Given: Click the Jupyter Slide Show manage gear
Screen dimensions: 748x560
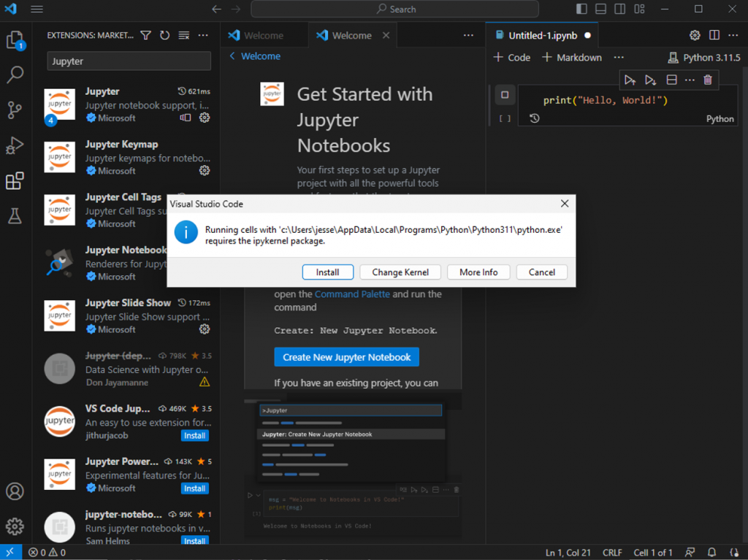Looking at the screenshot, I should [x=205, y=329].
